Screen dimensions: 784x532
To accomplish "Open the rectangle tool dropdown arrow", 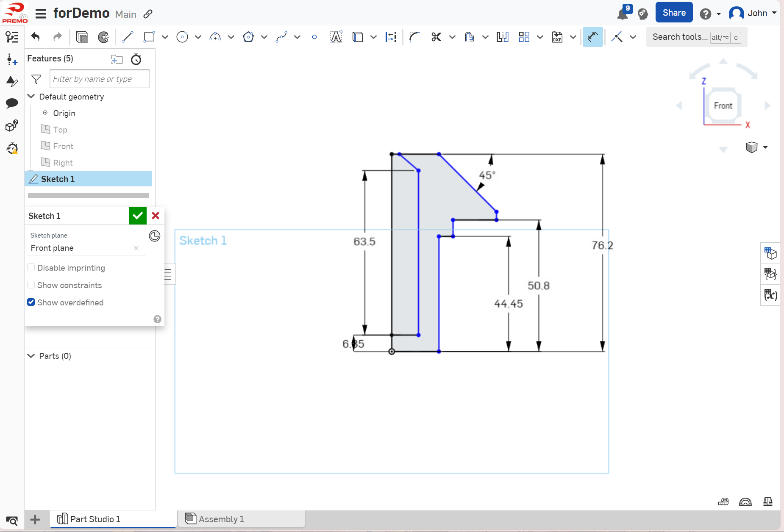I will coord(165,37).
